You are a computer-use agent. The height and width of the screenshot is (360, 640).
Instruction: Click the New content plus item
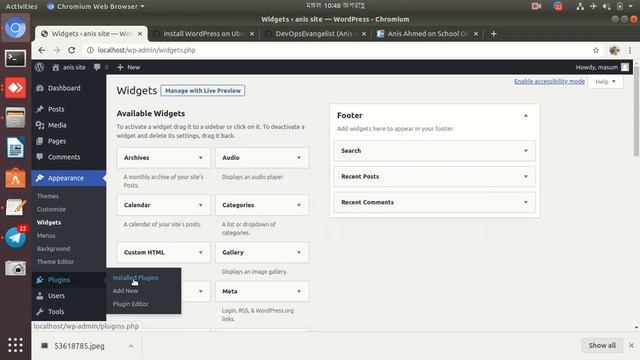point(129,67)
